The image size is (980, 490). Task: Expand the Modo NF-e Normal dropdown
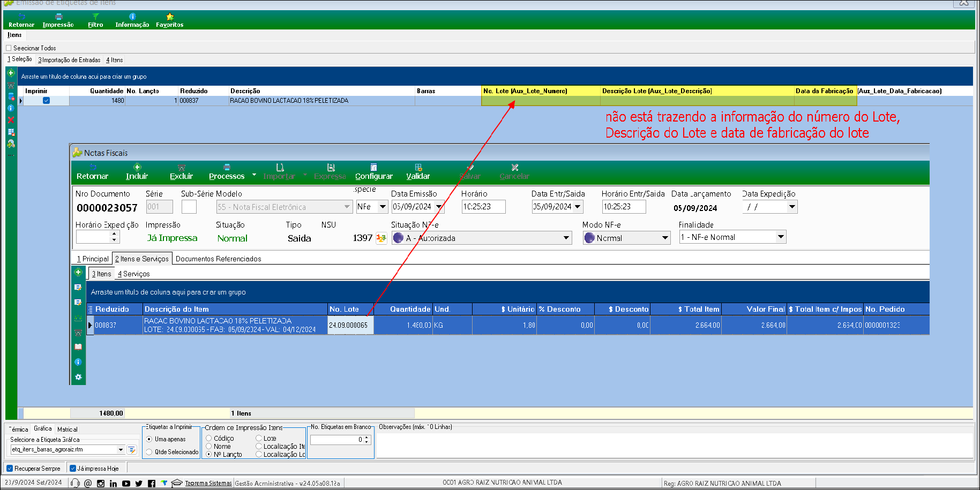pyautogui.click(x=665, y=238)
